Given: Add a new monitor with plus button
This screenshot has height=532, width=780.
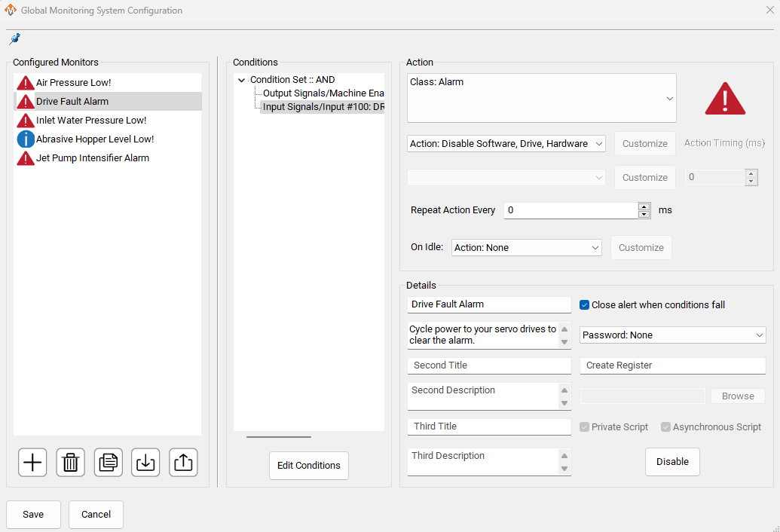Looking at the screenshot, I should pos(32,462).
